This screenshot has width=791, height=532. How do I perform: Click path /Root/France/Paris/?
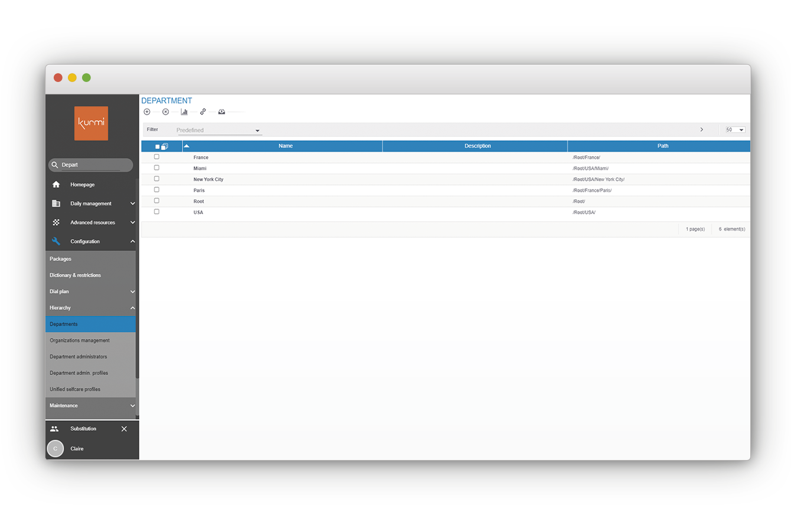coord(592,191)
